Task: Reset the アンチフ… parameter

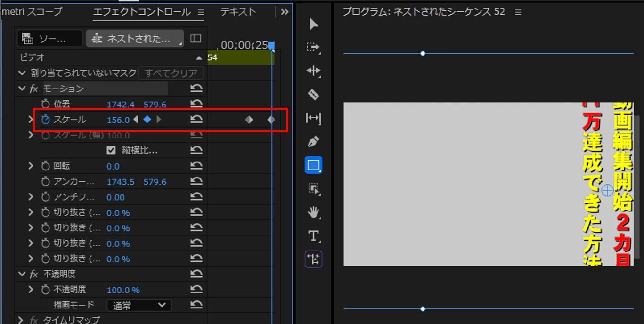Action: point(196,197)
